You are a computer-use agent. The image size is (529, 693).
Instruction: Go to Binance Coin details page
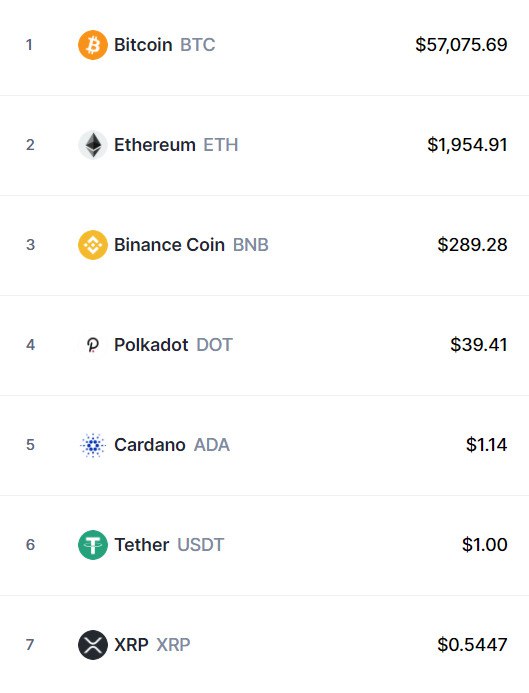click(169, 245)
